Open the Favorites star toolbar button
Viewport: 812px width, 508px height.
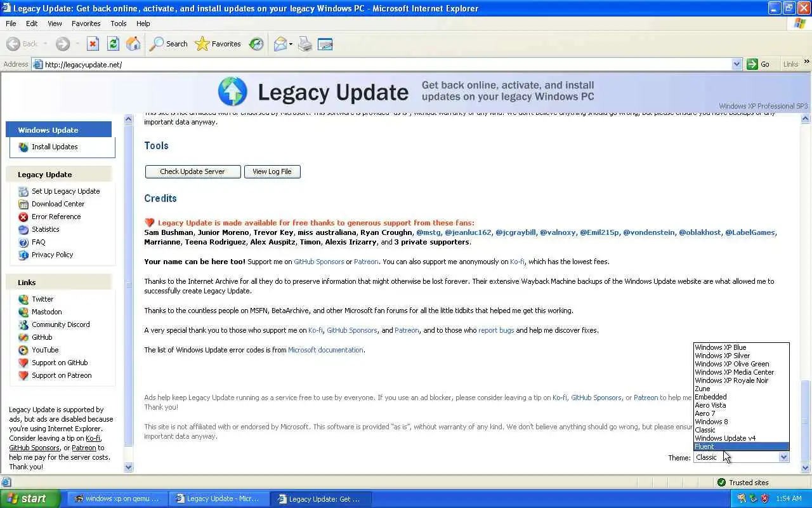pos(218,44)
